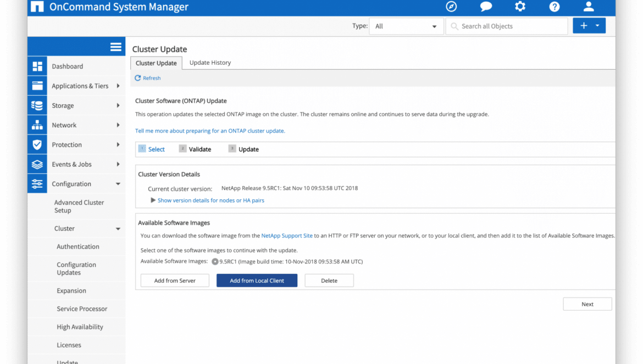Switch to the Cluster Update tab
This screenshot has height=364, width=643.
point(156,63)
